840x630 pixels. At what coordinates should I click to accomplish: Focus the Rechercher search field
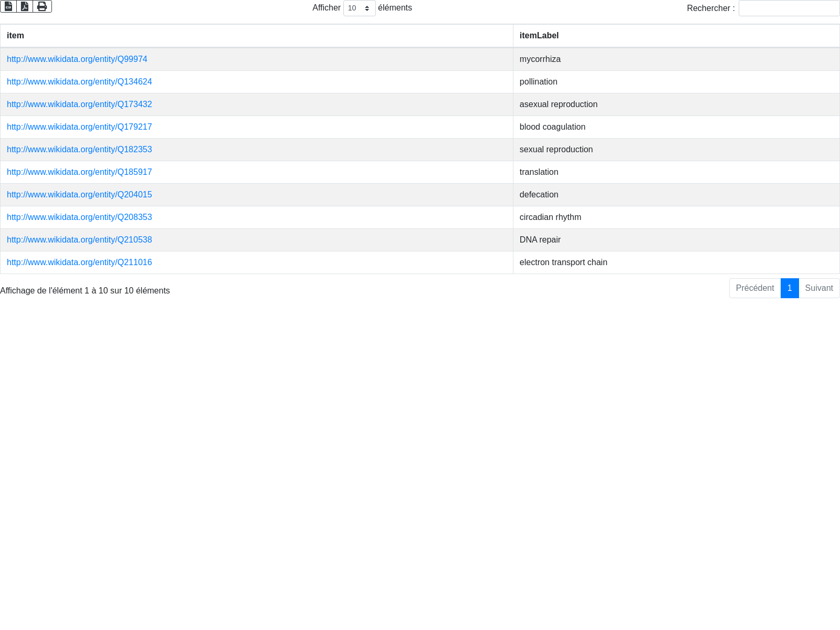pyautogui.click(x=789, y=8)
